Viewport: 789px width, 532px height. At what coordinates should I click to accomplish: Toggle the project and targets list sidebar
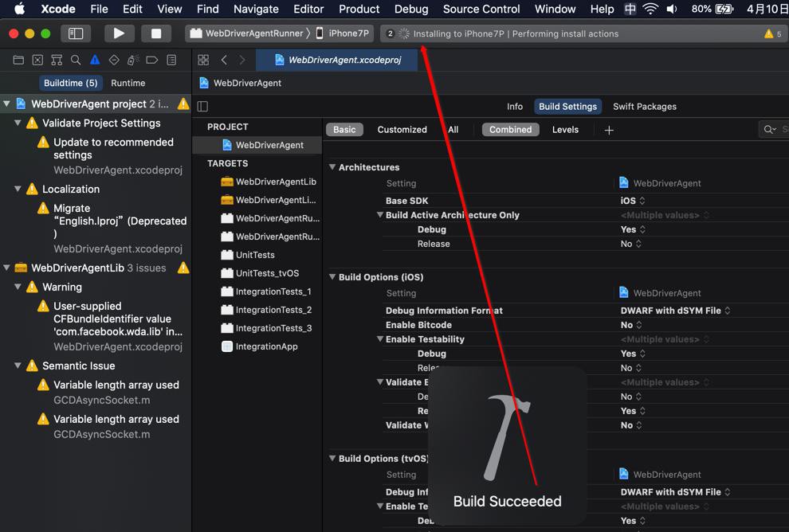(x=202, y=107)
